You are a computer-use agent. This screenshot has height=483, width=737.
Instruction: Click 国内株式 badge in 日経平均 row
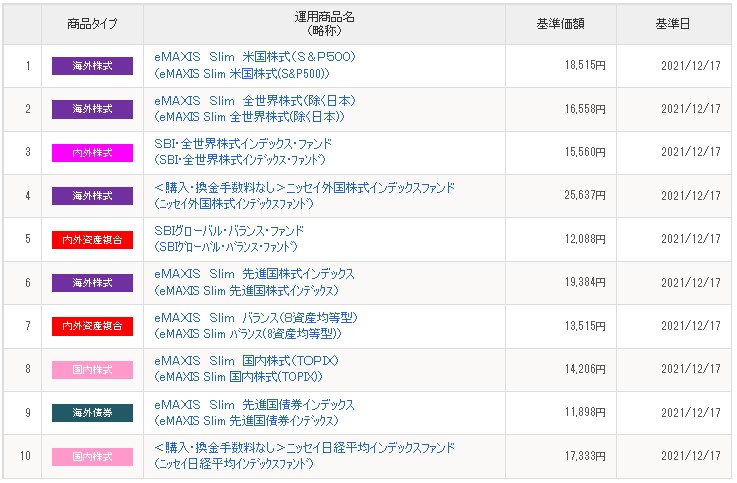point(92,457)
